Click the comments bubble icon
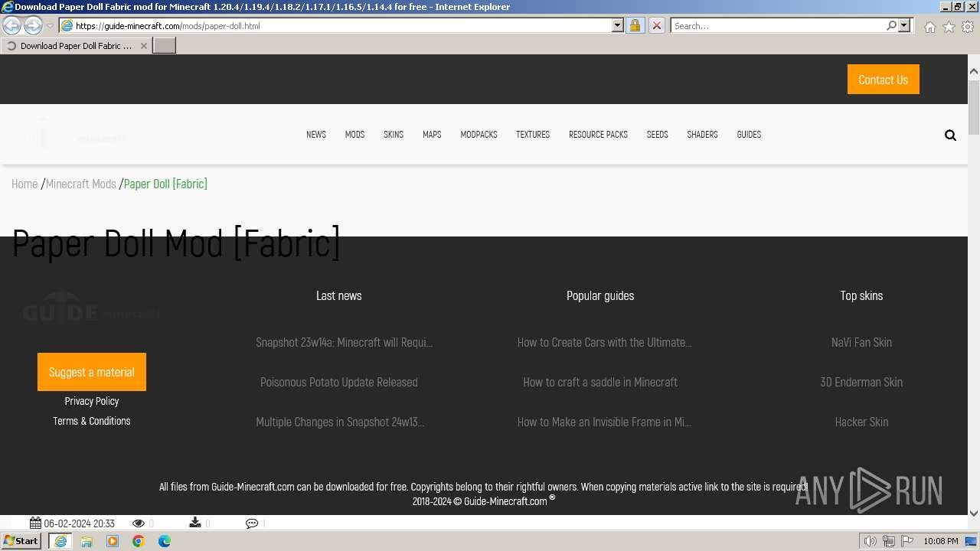The image size is (980, 551). click(x=252, y=523)
